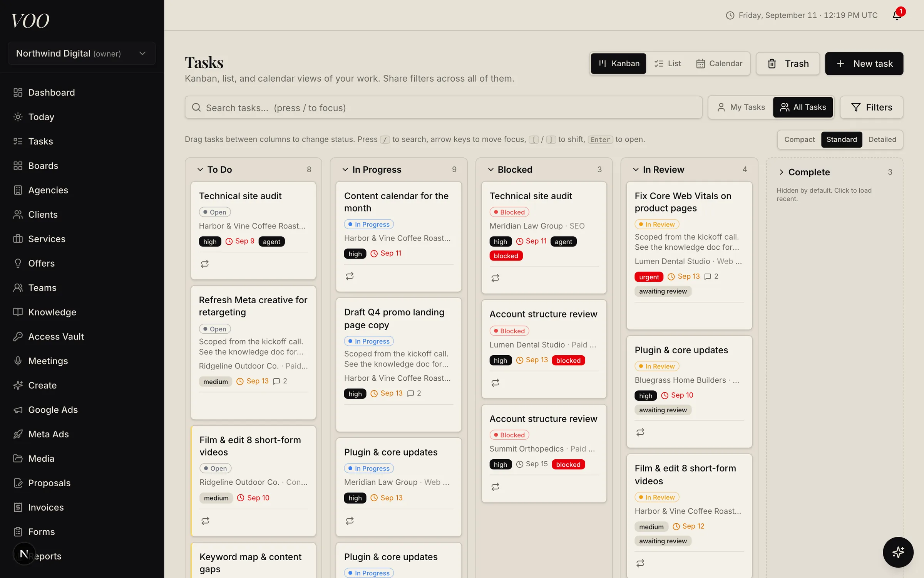Open the Northwind Digital workspace dropdown

[x=82, y=53]
